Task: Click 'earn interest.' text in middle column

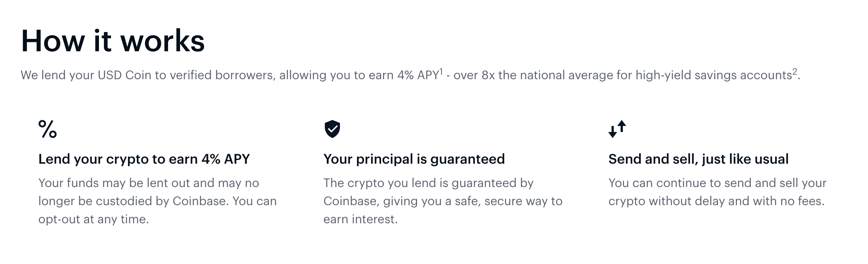Action: pos(361,219)
